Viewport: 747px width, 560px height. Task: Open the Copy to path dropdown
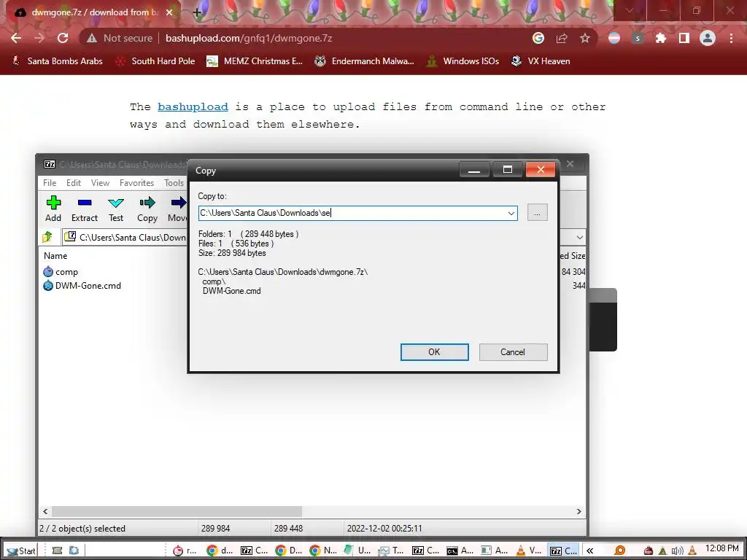tap(511, 213)
